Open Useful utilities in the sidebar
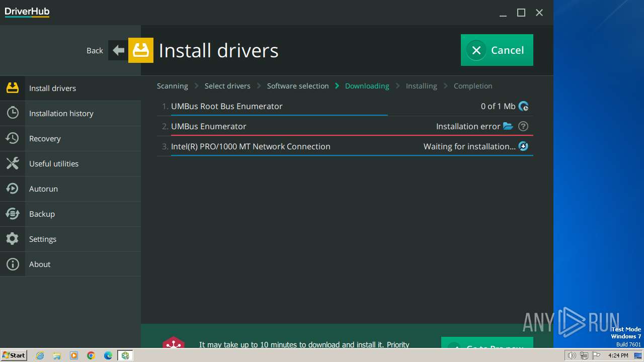The image size is (644, 362). tap(70, 163)
